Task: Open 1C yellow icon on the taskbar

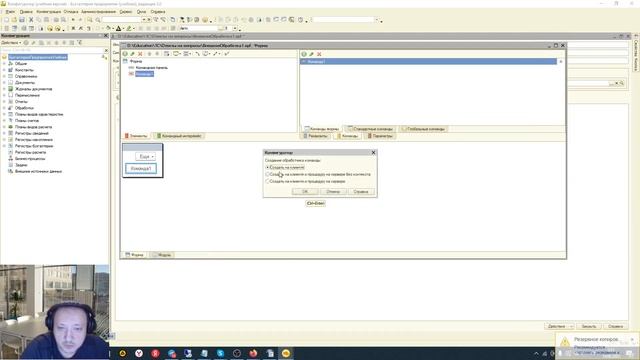Action: pyautogui.click(x=286, y=353)
